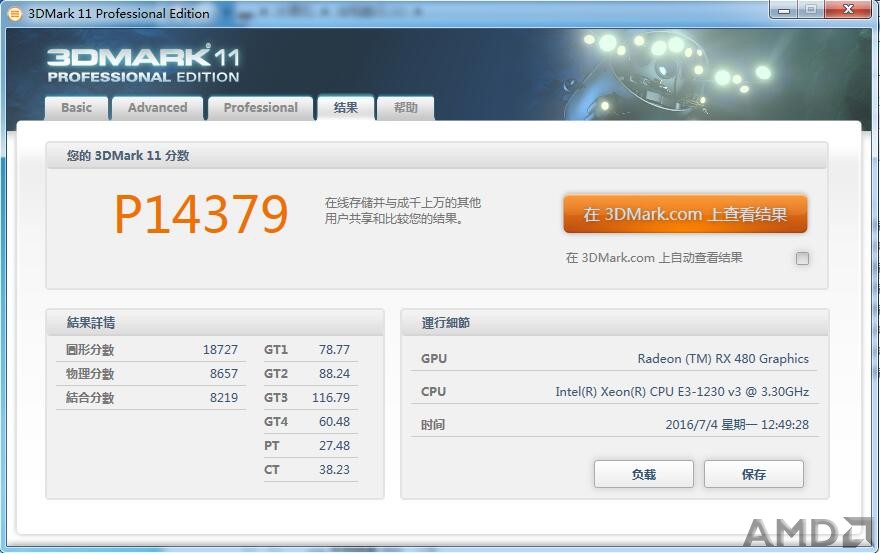Viewport: 880px width, 553px height.
Task: Click the 物理分數 value 8657
Action: click(224, 374)
